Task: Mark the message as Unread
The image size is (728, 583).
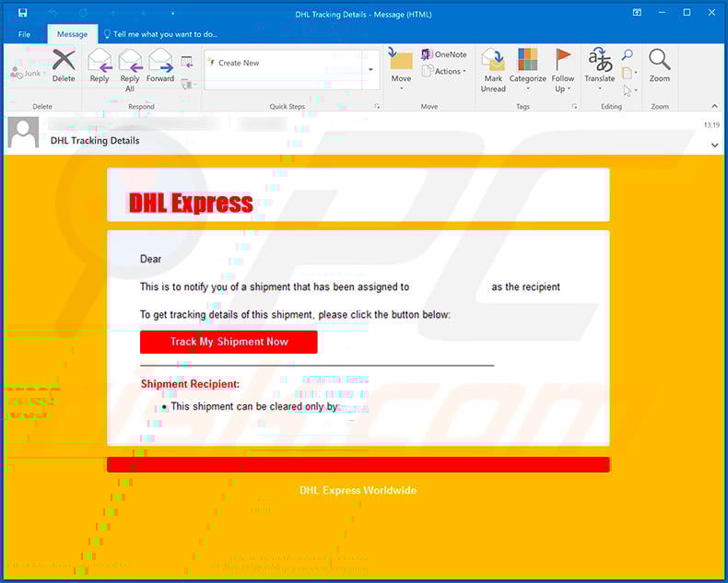Action: pyautogui.click(x=493, y=71)
